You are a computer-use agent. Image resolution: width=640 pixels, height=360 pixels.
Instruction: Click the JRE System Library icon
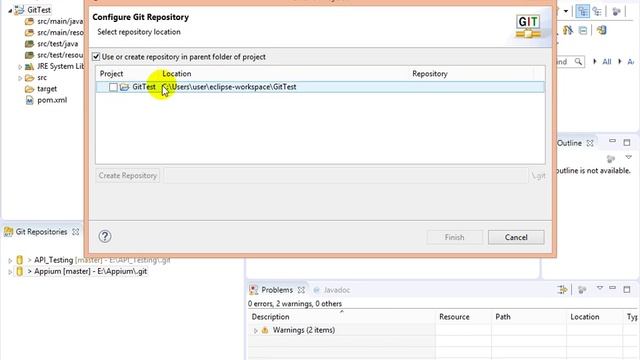[x=29, y=67]
